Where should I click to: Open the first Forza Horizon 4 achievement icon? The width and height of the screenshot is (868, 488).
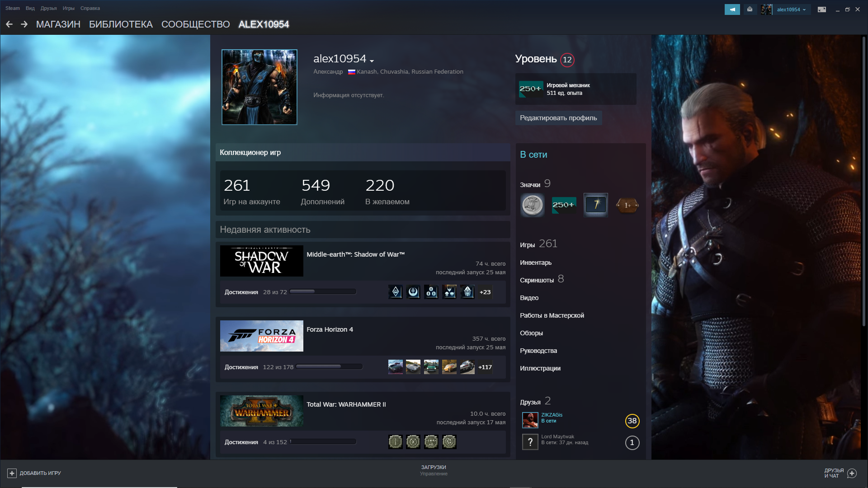[x=396, y=367]
